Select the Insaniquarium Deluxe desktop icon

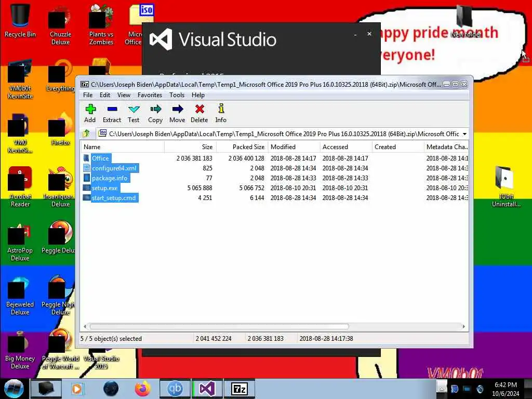pos(60,187)
